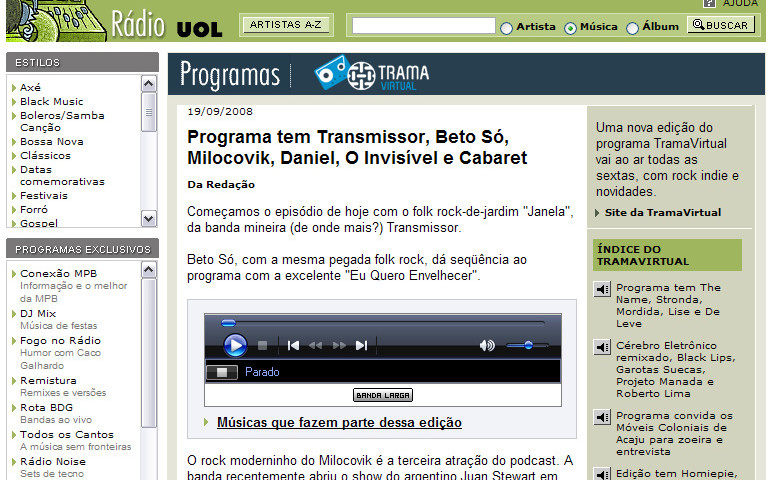The width and height of the screenshot is (771, 480).
Task: Click the Estilos list scrollbar thumb
Action: click(x=148, y=112)
